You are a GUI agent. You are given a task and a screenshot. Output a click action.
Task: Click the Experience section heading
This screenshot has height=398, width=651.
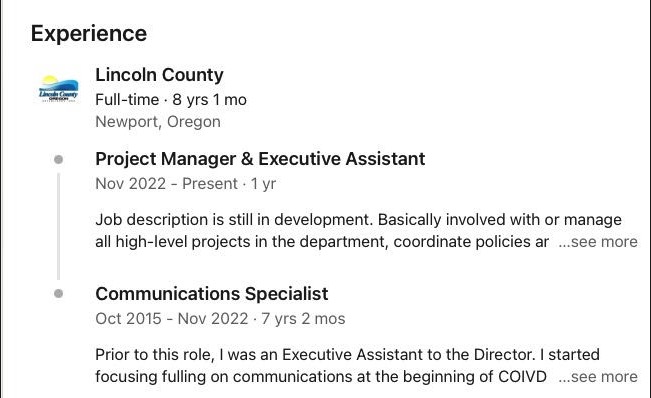tap(89, 34)
